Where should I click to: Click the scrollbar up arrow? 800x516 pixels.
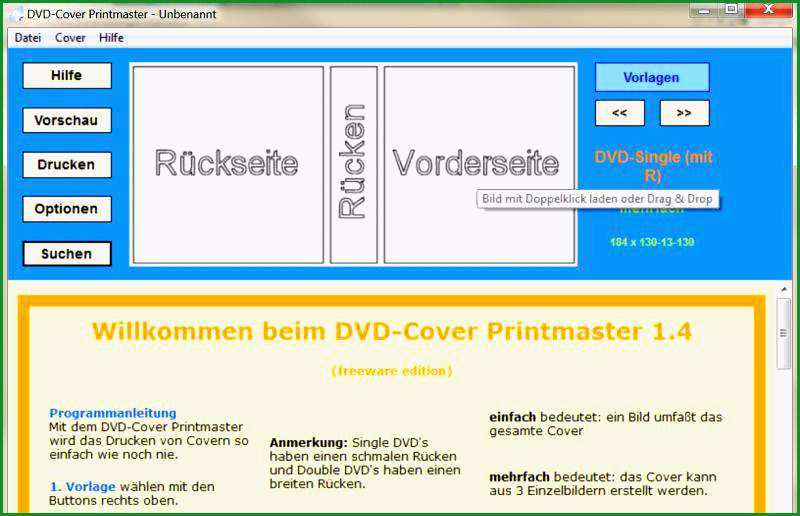pyautogui.click(x=784, y=290)
